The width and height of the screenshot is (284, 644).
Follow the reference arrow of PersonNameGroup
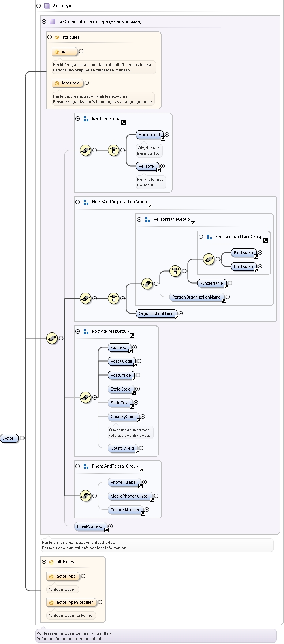click(193, 223)
